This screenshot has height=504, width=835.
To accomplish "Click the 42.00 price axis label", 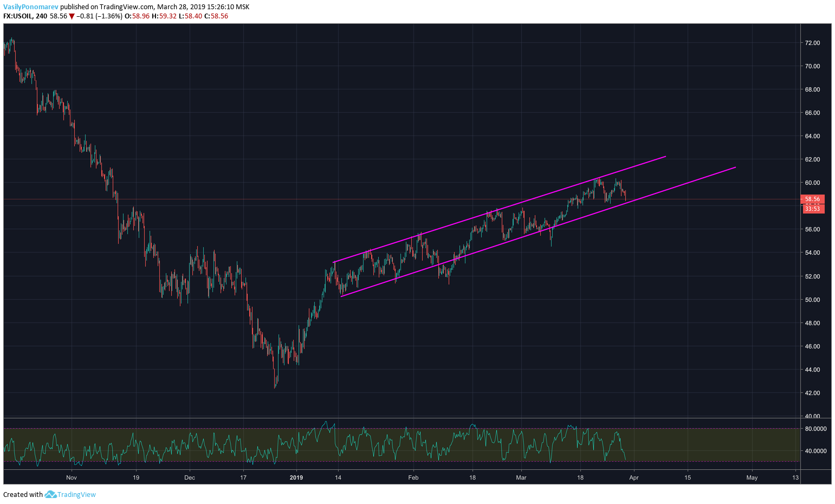I will pos(812,393).
